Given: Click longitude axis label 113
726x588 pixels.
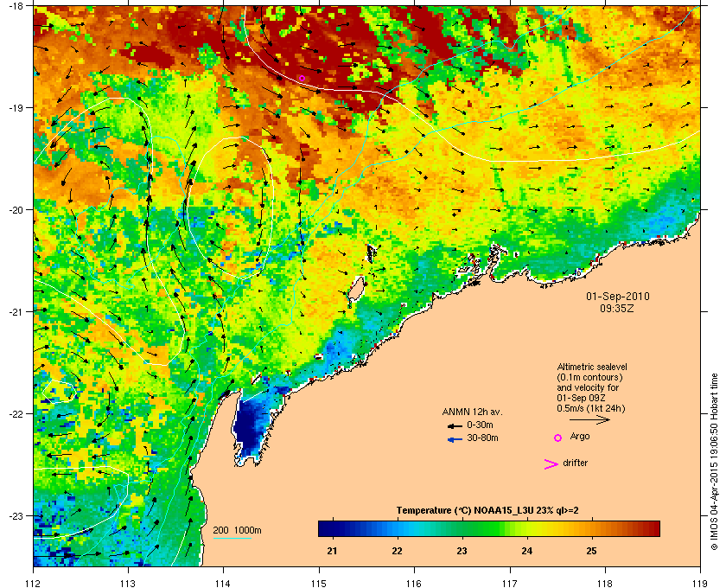Looking at the screenshot, I should 128,583.
